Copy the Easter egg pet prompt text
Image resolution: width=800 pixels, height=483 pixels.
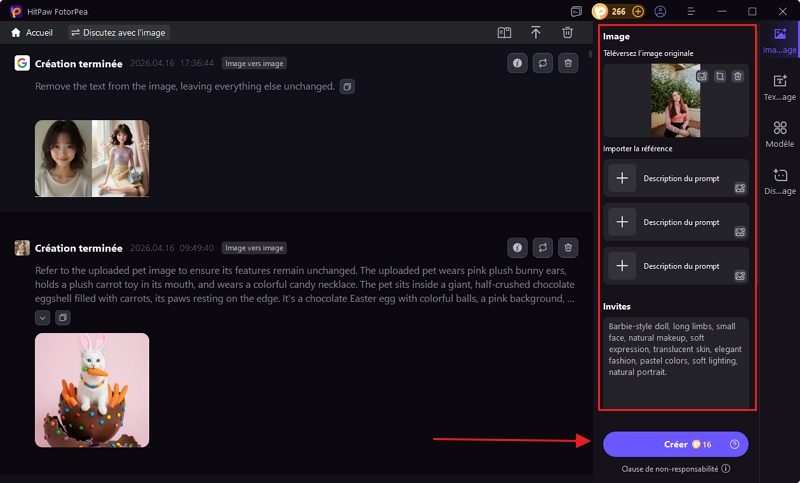(62, 317)
